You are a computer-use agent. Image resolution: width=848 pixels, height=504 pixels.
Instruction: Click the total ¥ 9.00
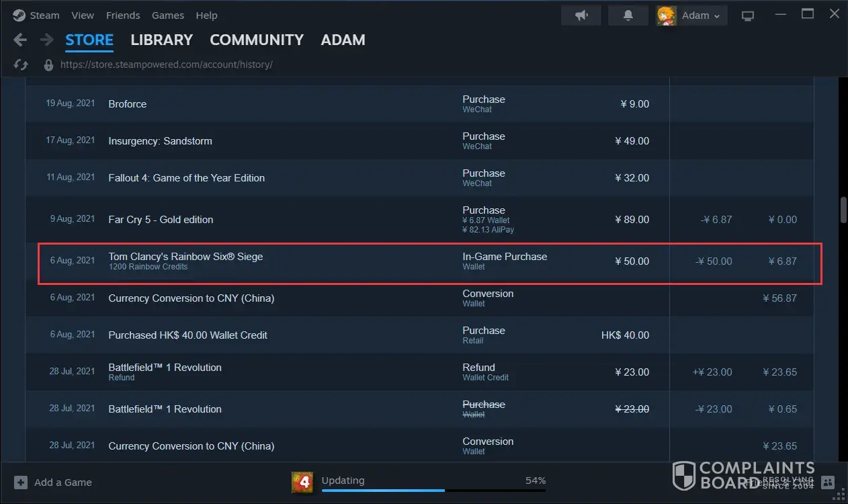click(635, 104)
